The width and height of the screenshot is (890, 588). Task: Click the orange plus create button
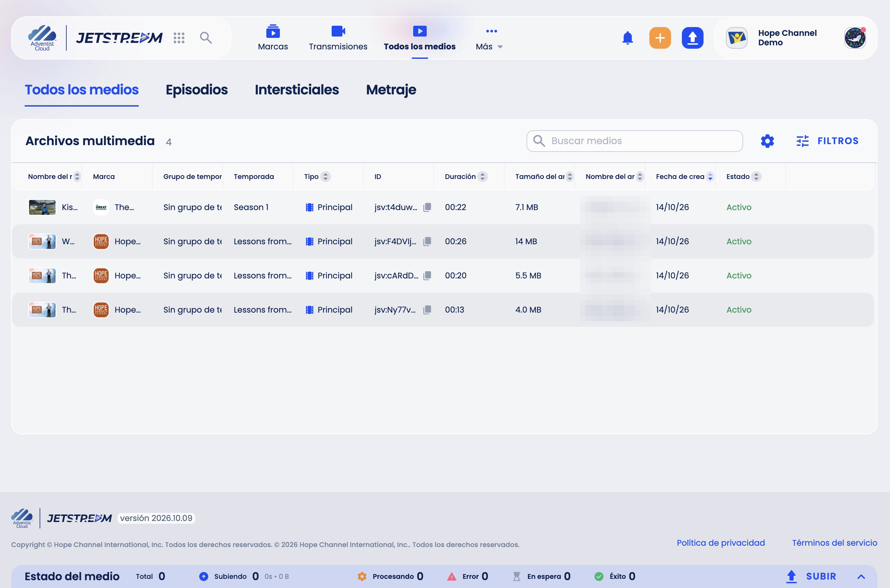click(x=660, y=38)
